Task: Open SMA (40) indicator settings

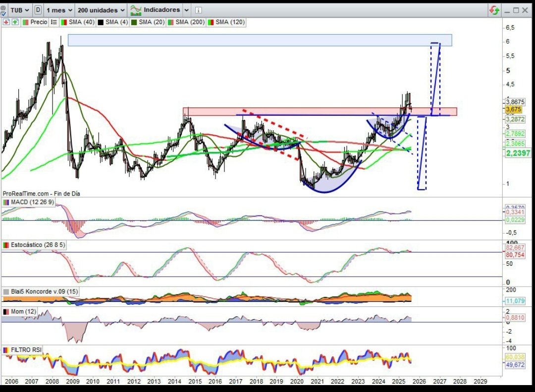Action: 82,22
